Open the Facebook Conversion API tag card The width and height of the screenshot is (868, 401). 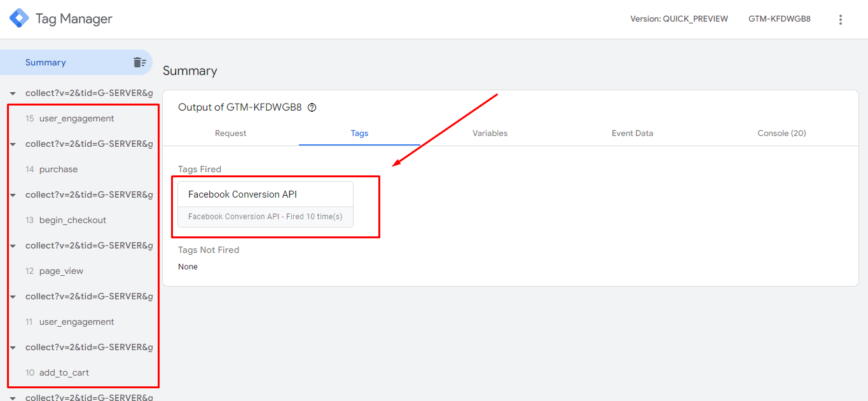pyautogui.click(x=266, y=205)
